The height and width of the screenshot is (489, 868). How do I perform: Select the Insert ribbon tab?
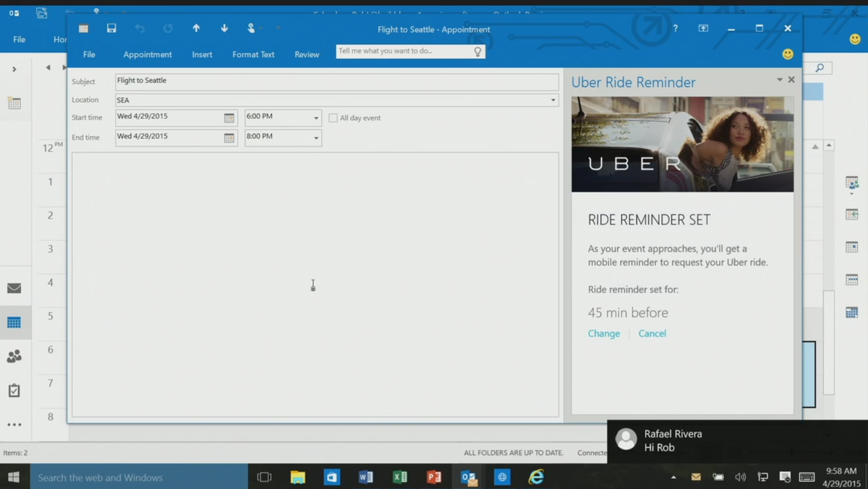(202, 54)
